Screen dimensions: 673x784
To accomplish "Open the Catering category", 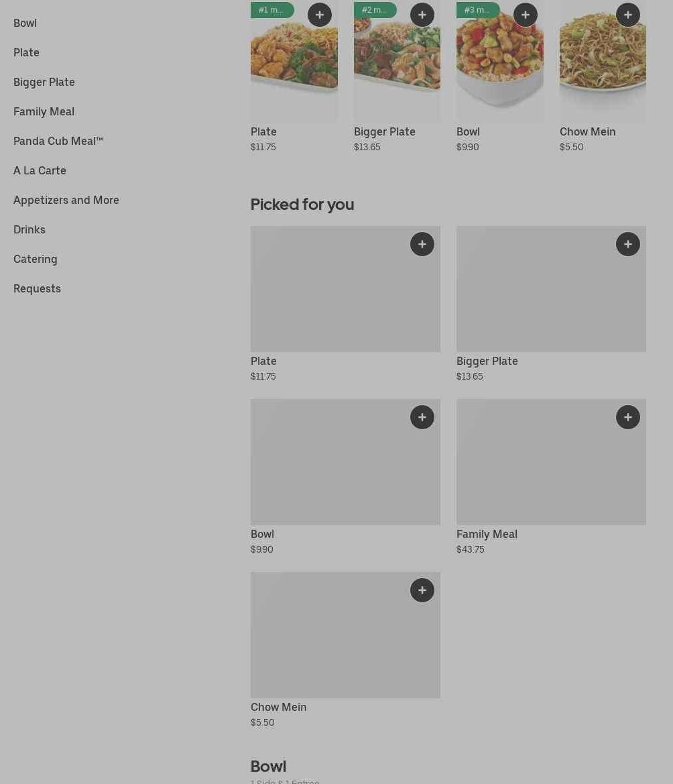I will tap(36, 259).
